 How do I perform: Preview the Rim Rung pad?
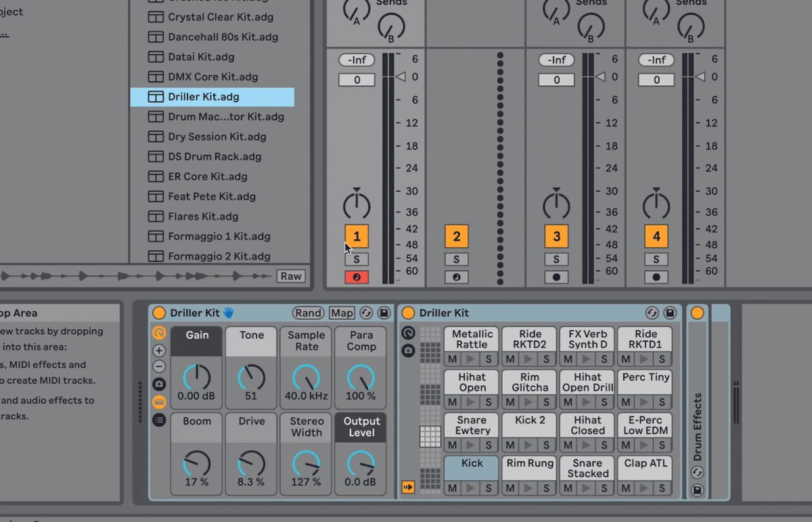(529, 488)
